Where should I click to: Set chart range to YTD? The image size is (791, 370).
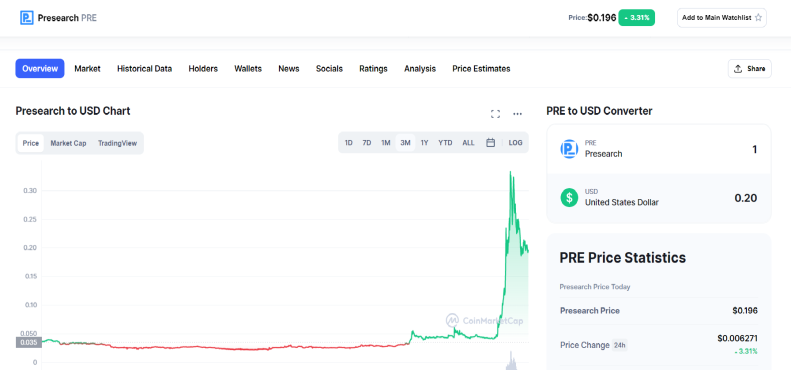[445, 143]
